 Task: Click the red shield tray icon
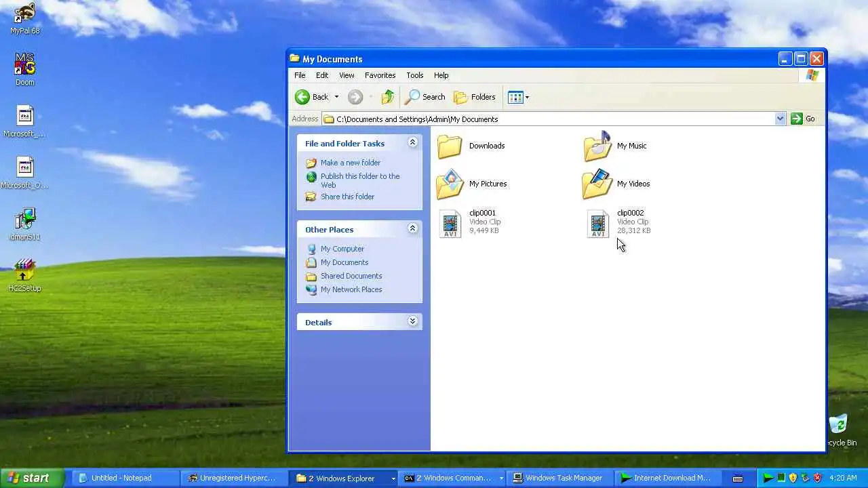tap(817, 478)
